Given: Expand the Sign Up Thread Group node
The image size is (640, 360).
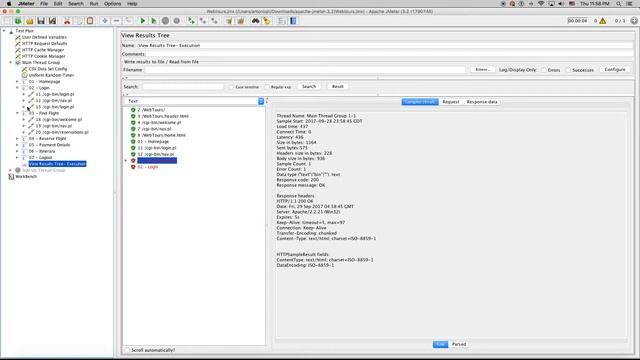Looking at the screenshot, I should [x=11, y=170].
